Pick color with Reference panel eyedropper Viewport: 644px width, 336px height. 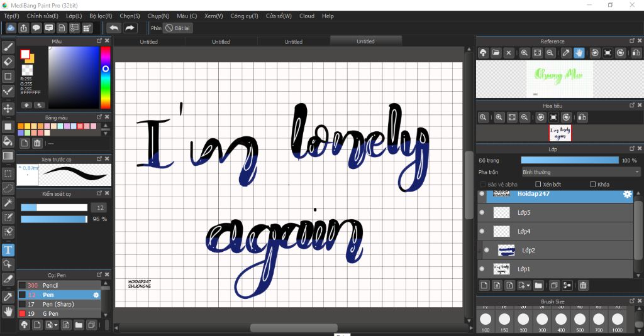pos(566,53)
